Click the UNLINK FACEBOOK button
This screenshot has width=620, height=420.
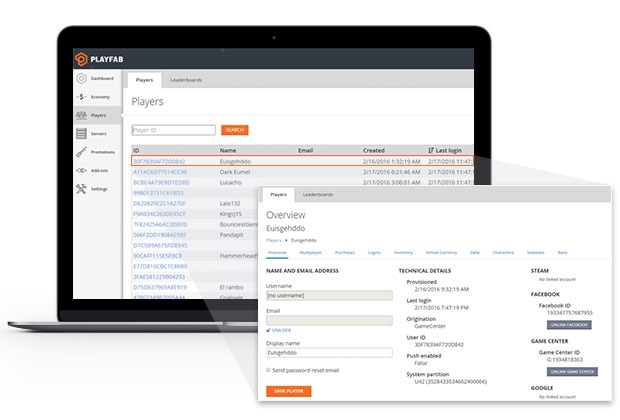pos(569,325)
